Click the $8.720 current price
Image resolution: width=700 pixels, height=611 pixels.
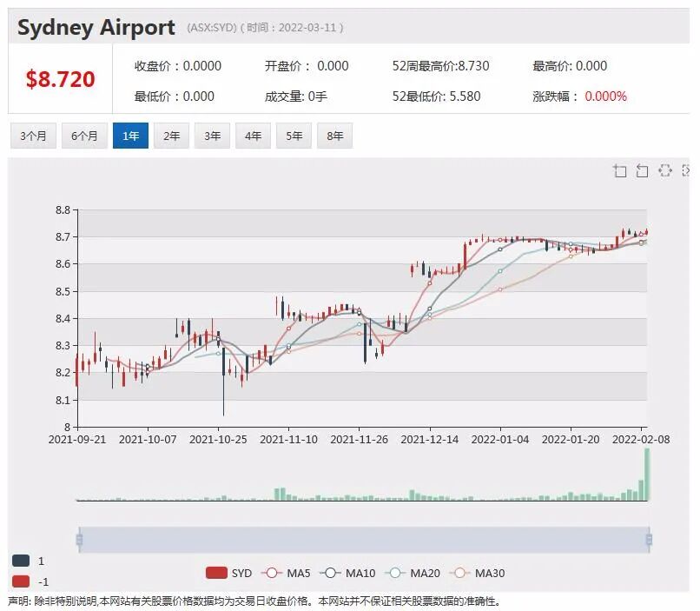click(60, 79)
